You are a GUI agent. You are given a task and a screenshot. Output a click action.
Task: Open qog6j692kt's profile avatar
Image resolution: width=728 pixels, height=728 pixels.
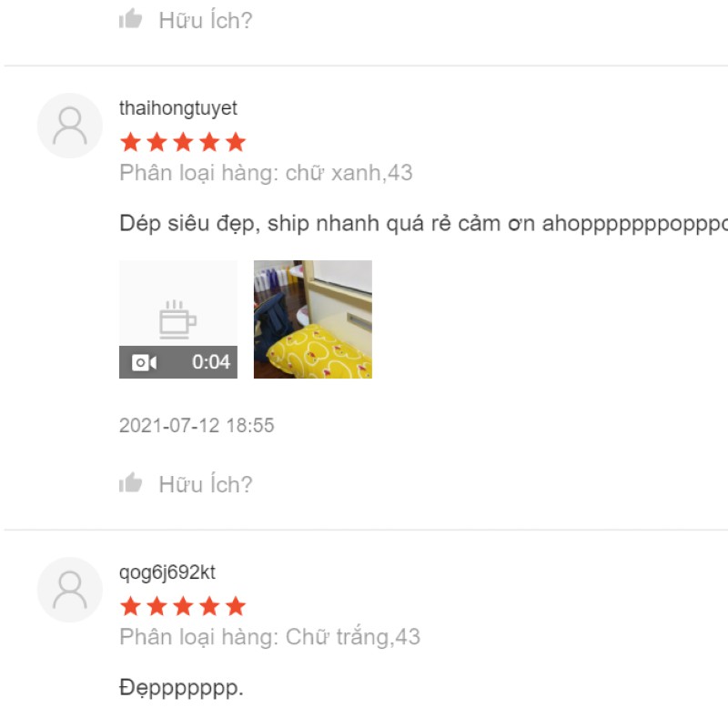point(70,590)
